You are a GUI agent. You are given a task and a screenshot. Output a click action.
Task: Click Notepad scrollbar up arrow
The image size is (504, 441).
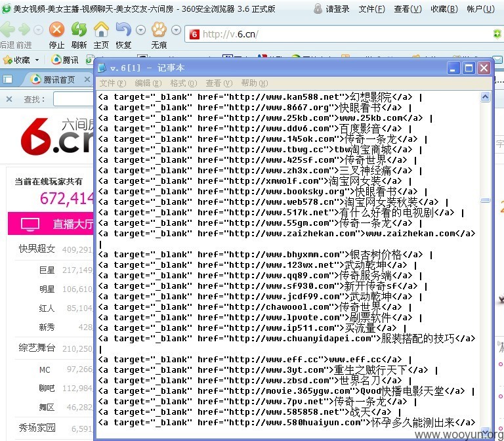click(x=486, y=96)
